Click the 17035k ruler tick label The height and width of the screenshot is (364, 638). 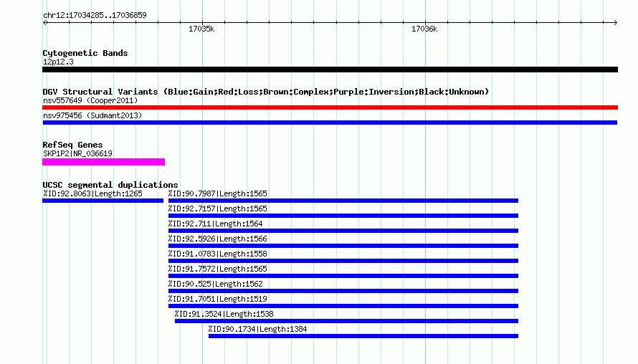click(x=201, y=29)
